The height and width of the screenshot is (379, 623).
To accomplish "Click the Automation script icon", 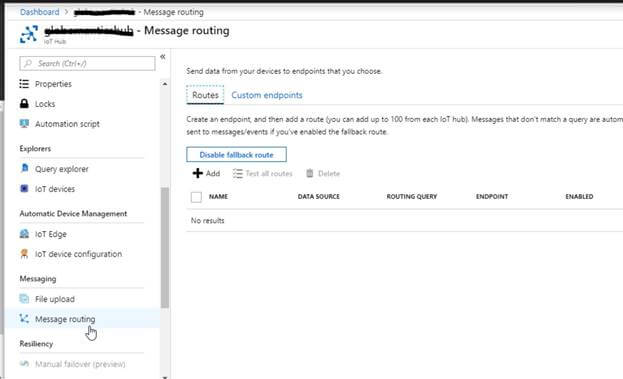I will tap(24, 124).
